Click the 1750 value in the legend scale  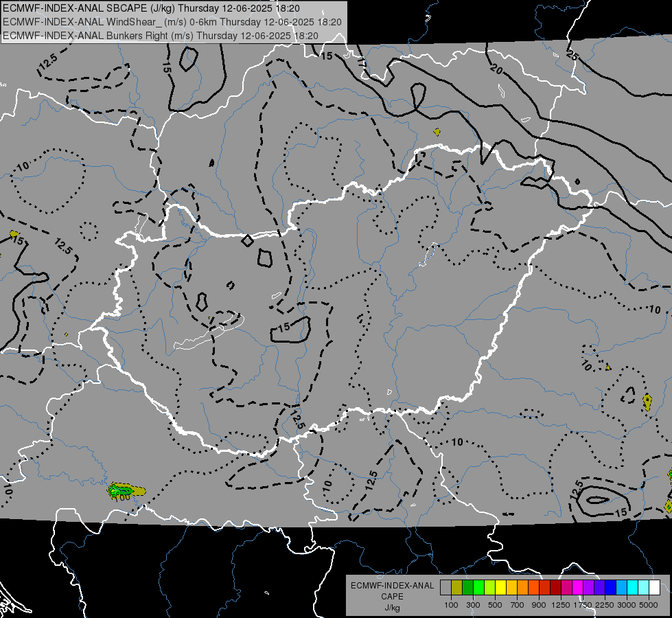click(x=583, y=605)
